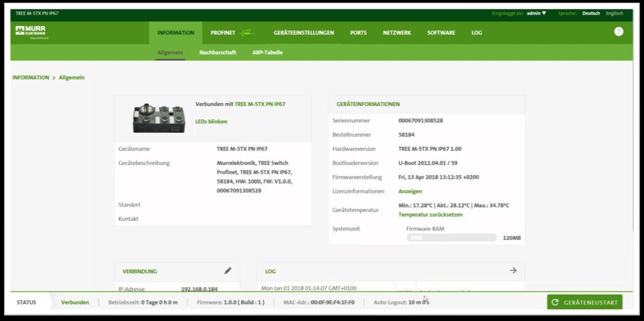Select the INFORMATION main tab
Viewport: 644px width, 321px height.
click(x=176, y=33)
